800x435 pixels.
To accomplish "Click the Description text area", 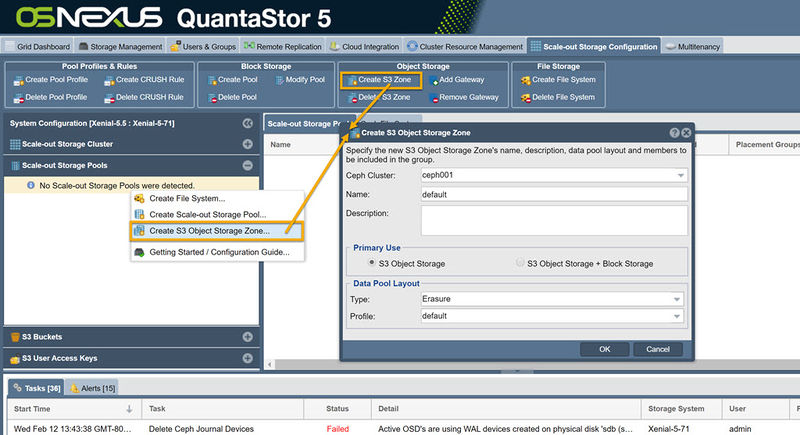I will click(554, 220).
